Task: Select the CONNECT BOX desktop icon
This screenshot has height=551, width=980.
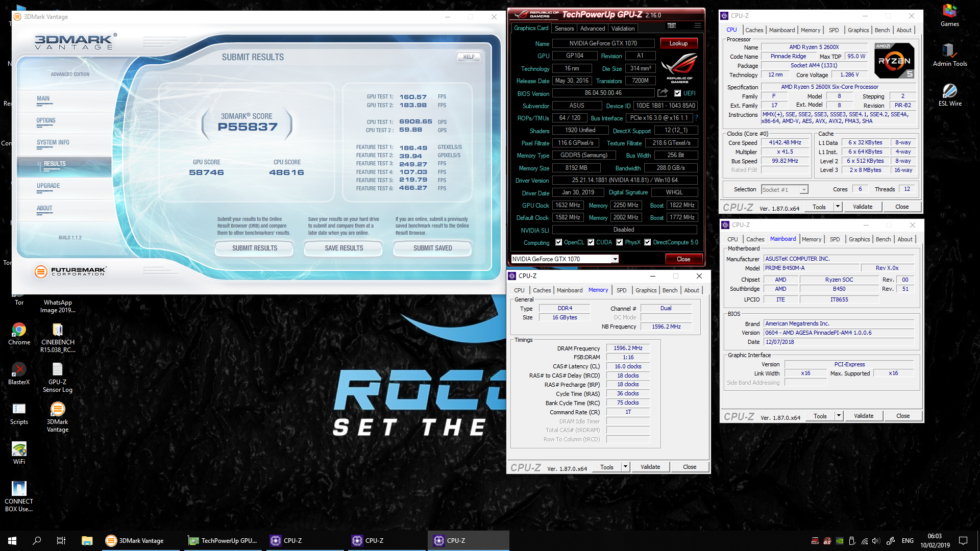Action: (19, 497)
